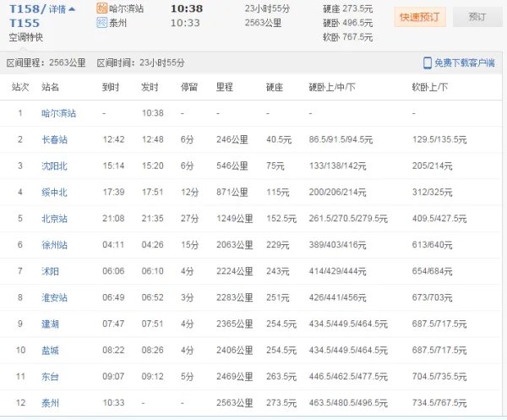
Task: Open 东台 station link
Action: click(x=50, y=378)
